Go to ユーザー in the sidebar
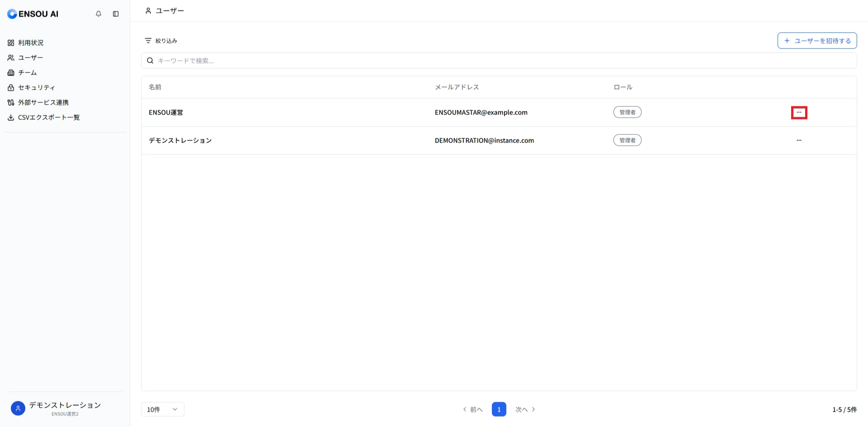This screenshot has height=427, width=868. coord(25,57)
